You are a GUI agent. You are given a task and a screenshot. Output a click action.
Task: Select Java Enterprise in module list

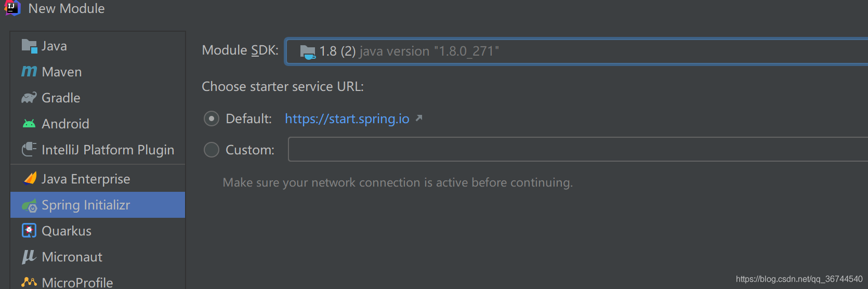[98, 179]
